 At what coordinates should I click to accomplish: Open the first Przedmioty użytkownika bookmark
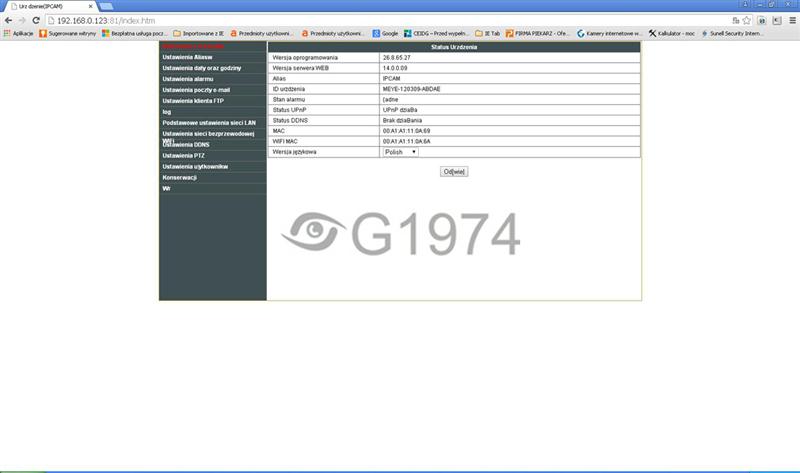261,33
